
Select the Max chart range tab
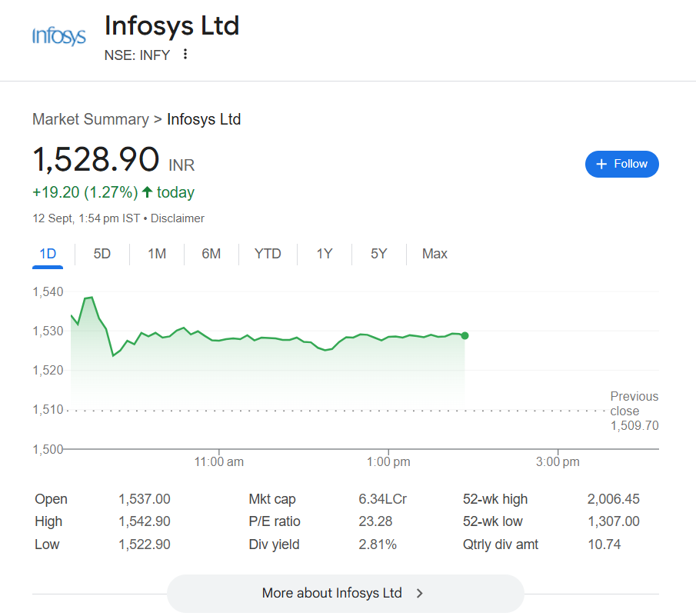click(x=435, y=254)
